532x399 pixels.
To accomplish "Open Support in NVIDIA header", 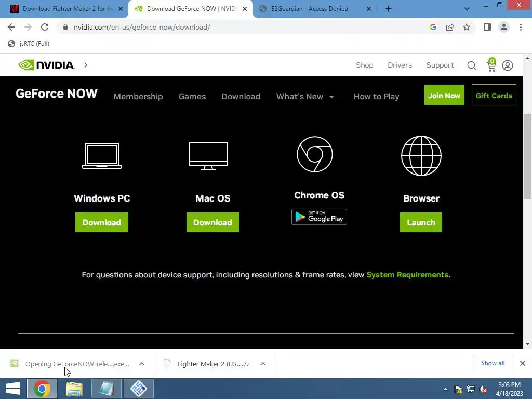I will tap(440, 65).
